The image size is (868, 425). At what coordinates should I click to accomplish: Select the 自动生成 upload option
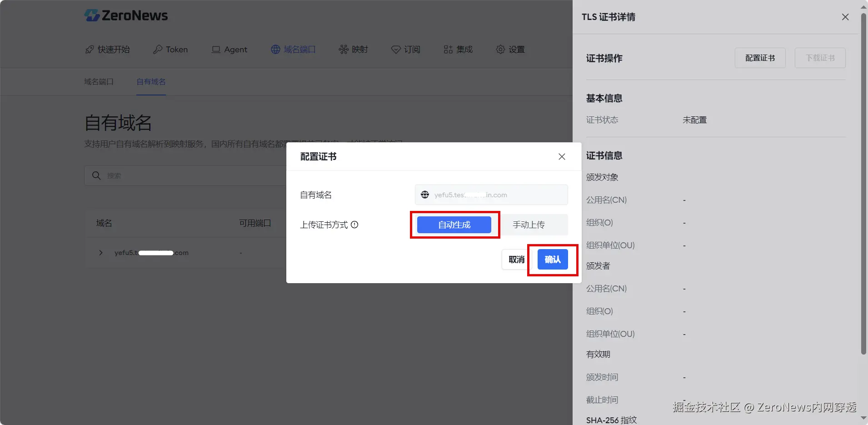click(x=454, y=225)
